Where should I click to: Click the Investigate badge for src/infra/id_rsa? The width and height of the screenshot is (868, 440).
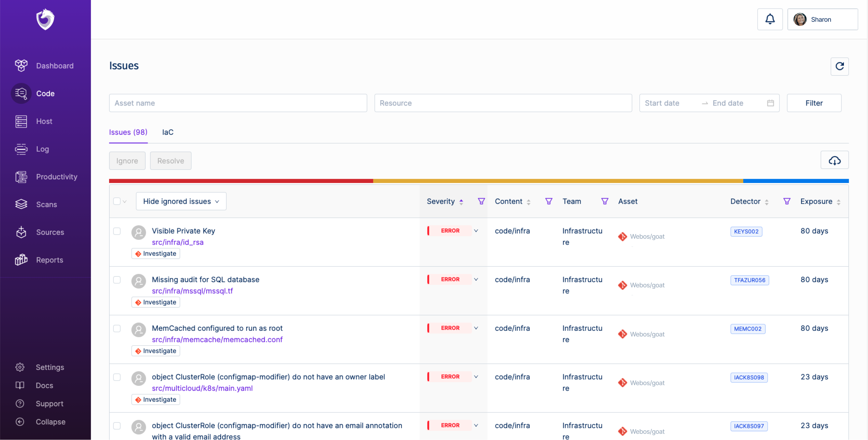pos(155,253)
